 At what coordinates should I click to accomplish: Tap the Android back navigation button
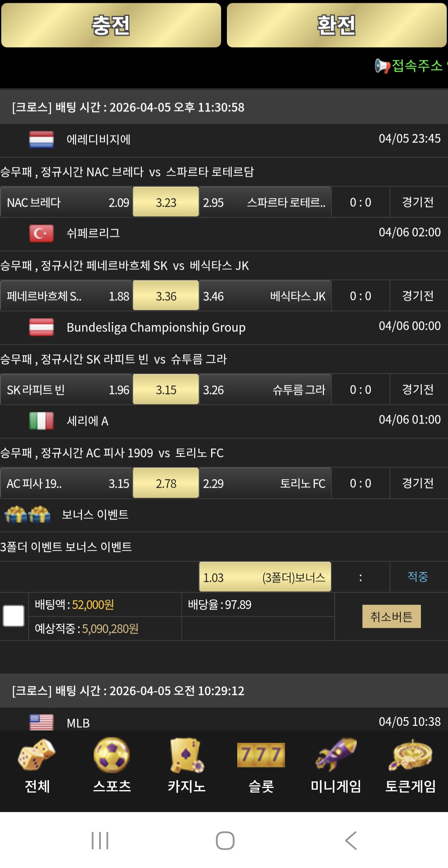click(351, 841)
